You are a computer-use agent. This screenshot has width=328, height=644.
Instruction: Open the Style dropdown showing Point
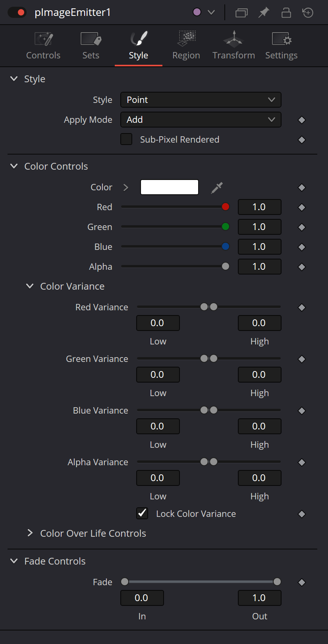[x=201, y=100]
